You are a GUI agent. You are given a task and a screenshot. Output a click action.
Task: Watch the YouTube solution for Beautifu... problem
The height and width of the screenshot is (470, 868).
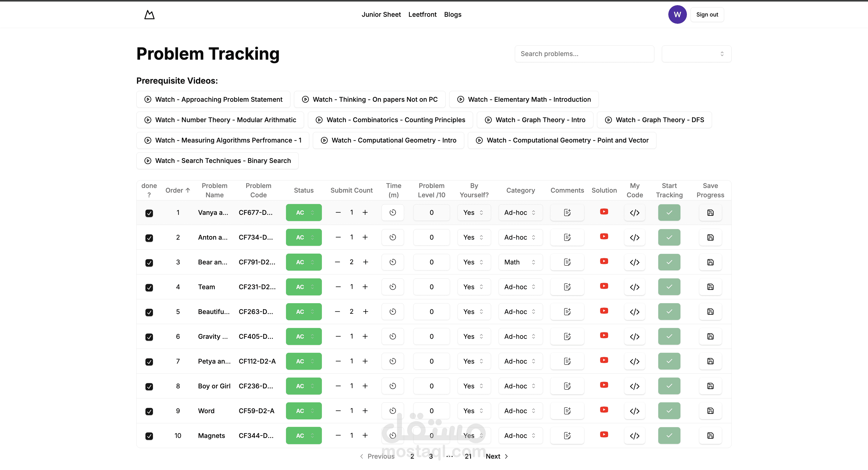click(604, 311)
